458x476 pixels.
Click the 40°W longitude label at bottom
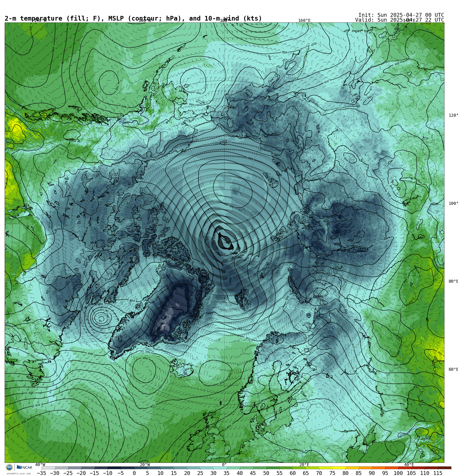(x=40, y=465)
